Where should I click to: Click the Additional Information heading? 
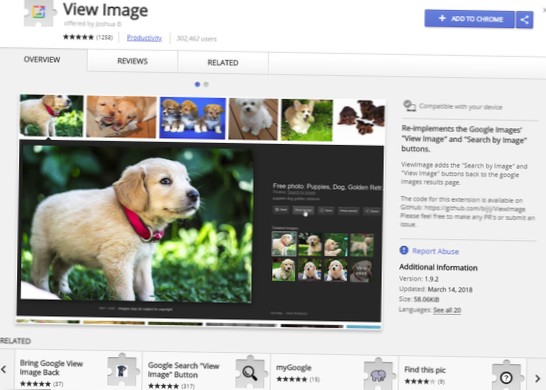(438, 267)
